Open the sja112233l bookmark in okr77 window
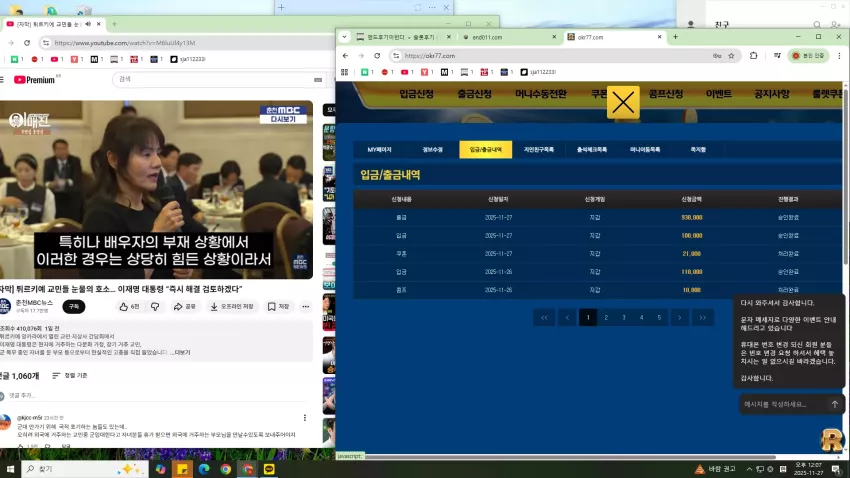The image size is (850, 478). pyautogui.click(x=538, y=72)
